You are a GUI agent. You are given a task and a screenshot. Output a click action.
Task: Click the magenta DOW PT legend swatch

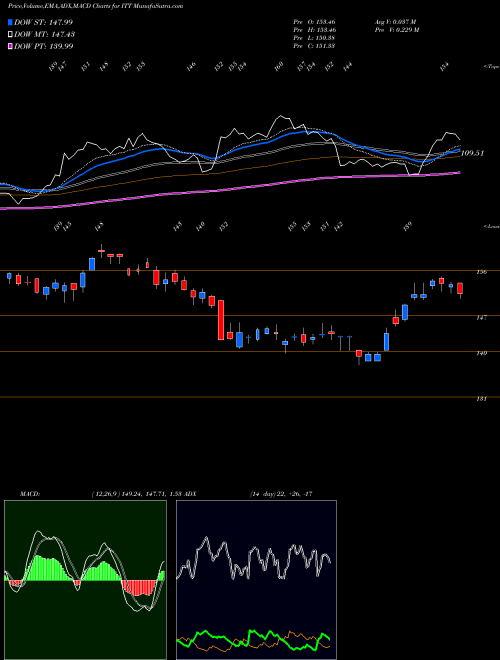(x=11, y=46)
